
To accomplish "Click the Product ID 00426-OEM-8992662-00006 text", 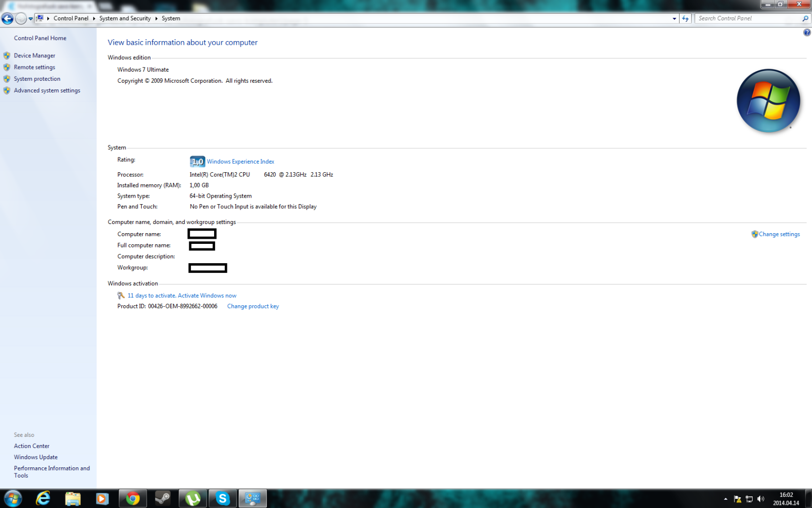I will tap(167, 306).
